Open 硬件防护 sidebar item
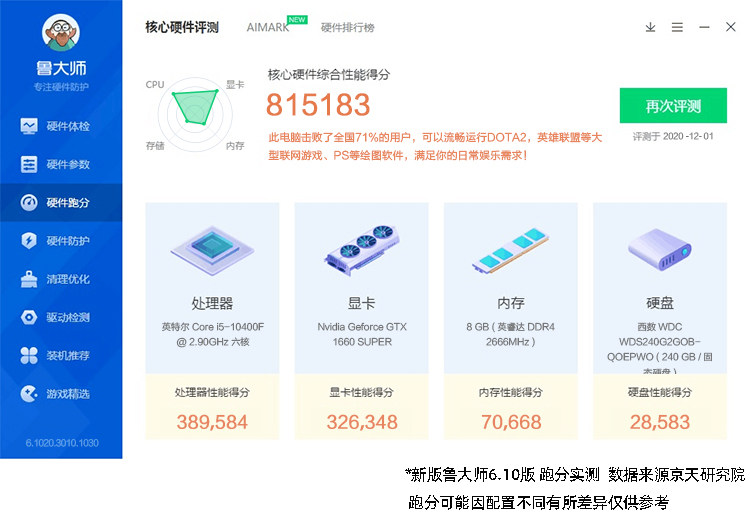 61,241
